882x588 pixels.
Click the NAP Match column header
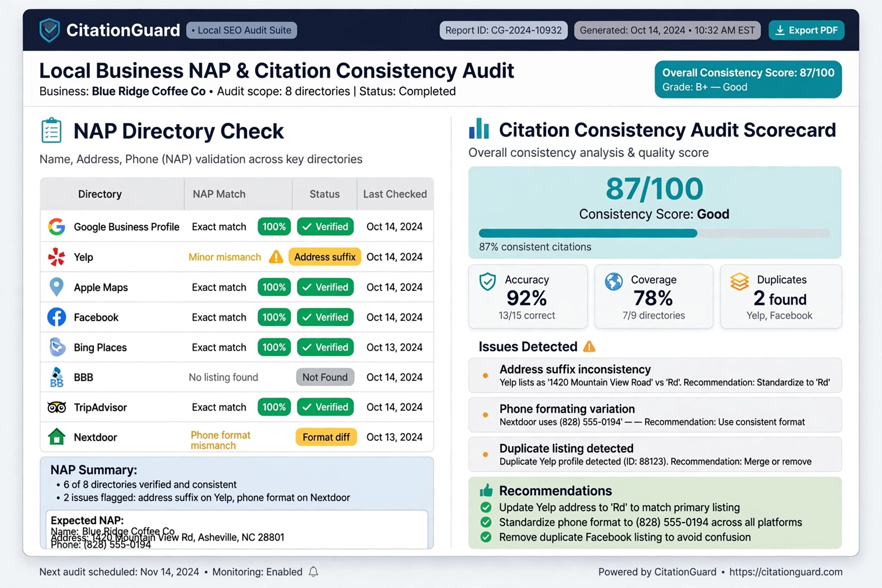click(x=219, y=194)
